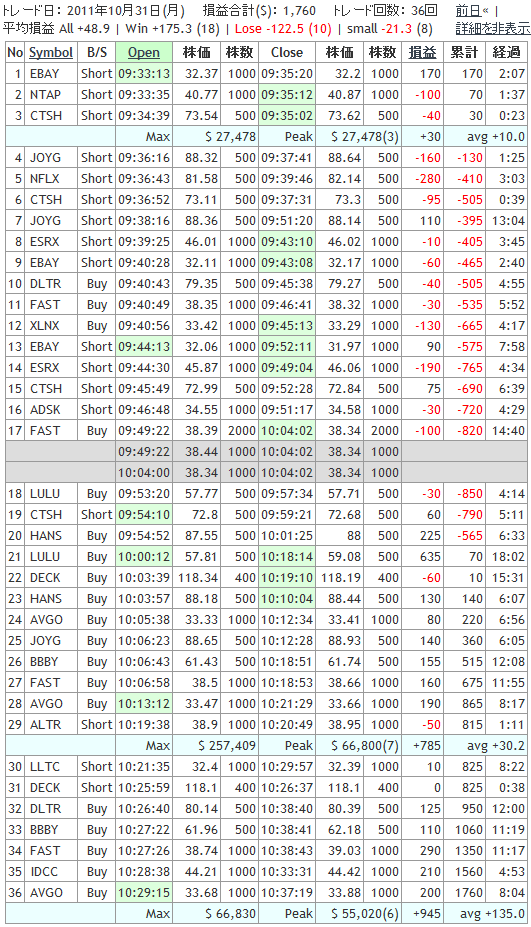531x927 pixels.
Task: Select trade row 1 EBAY symbol
Action: [x=45, y=74]
